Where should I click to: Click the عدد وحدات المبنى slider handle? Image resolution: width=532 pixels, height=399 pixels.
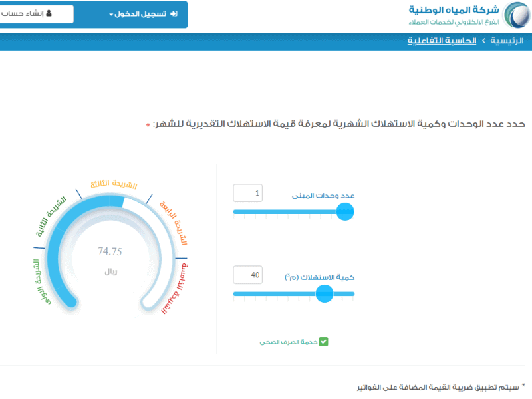(x=345, y=211)
